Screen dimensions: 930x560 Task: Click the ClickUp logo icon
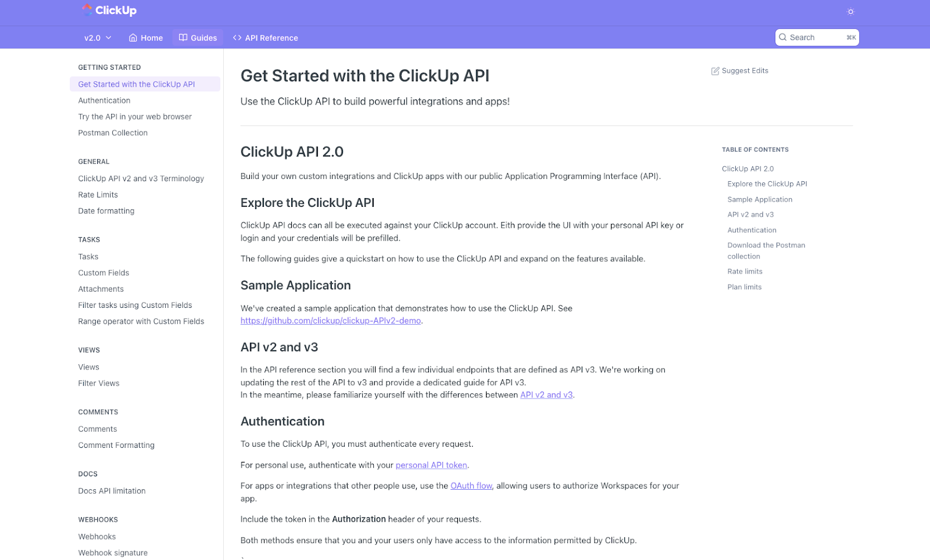(x=86, y=10)
